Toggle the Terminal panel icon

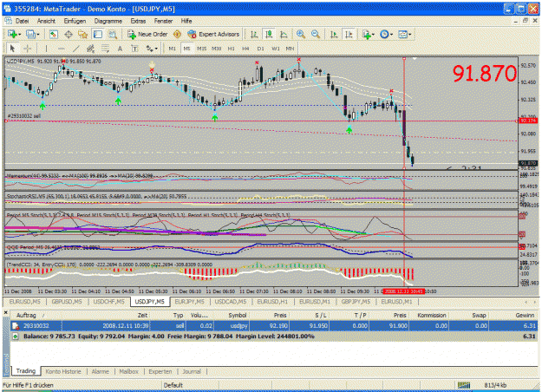pos(98,34)
